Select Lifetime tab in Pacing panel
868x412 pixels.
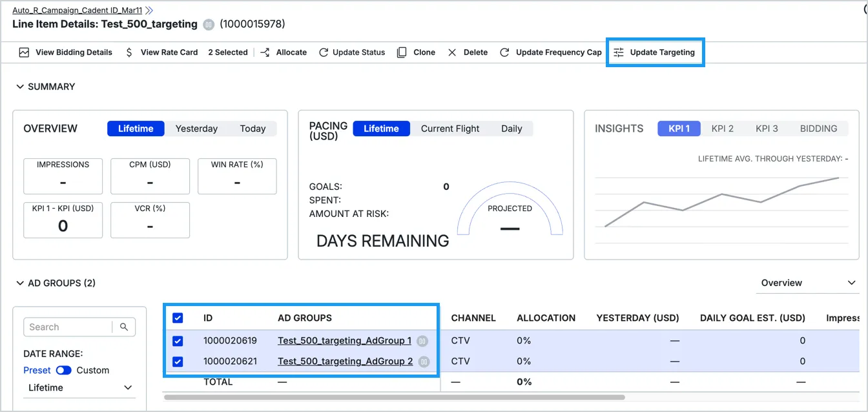coord(381,129)
